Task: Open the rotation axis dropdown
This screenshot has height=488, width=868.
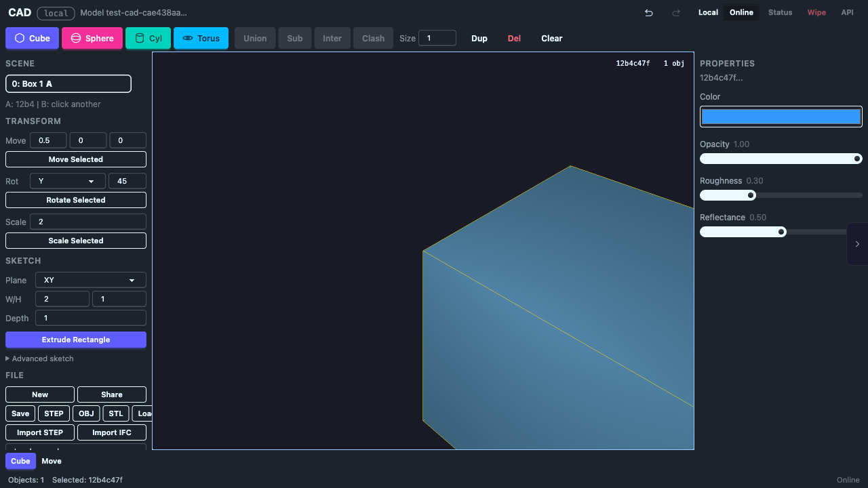Action: [67, 181]
